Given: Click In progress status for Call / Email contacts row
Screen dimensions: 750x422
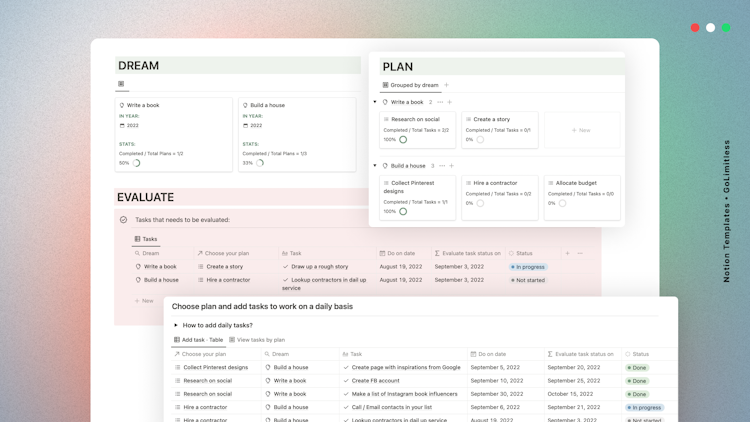Looking at the screenshot, I should pos(645,408).
